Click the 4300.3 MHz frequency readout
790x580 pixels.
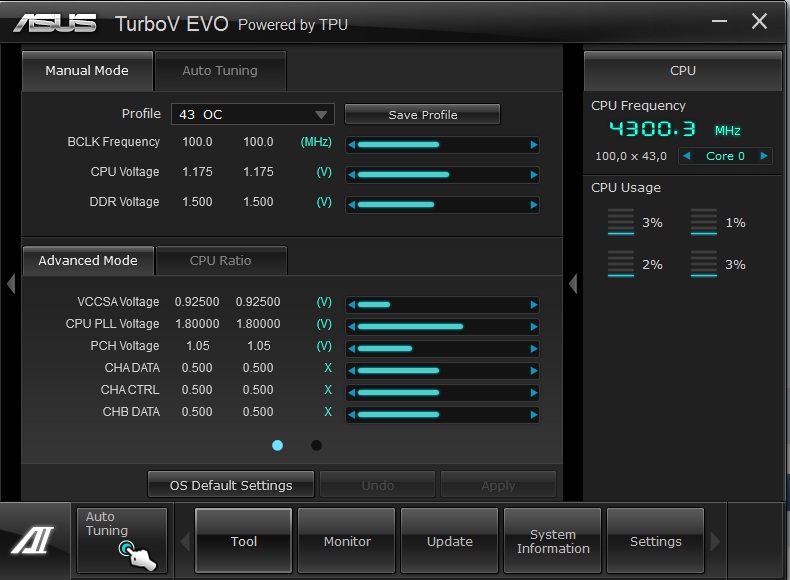click(675, 130)
